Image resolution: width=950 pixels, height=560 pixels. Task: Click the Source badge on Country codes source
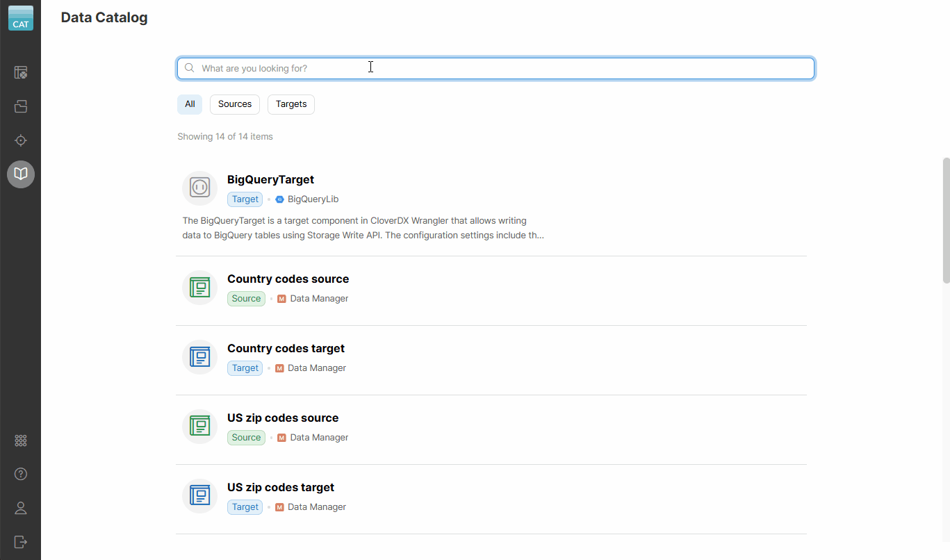(246, 298)
